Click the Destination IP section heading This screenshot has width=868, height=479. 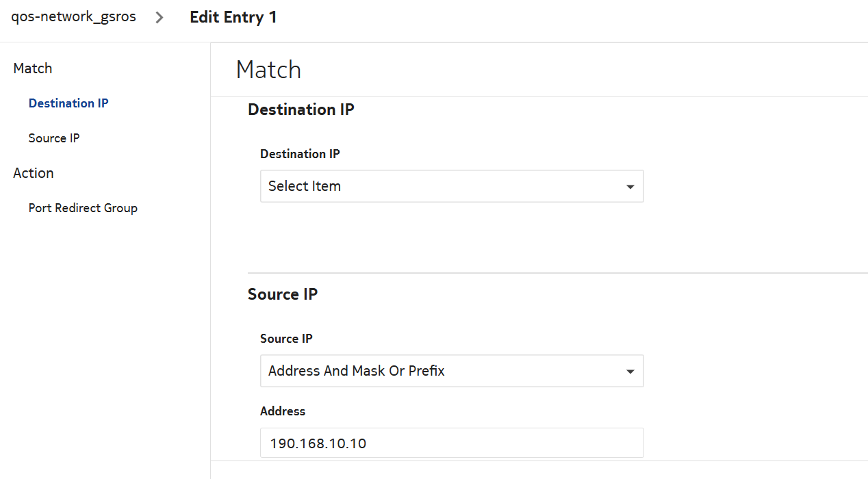[301, 109]
